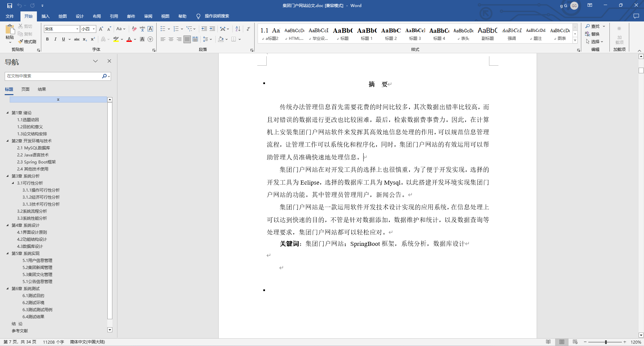Open the phonetic guide (wén) tool
Image resolution: width=644 pixels, height=346 pixels.
pos(142,29)
